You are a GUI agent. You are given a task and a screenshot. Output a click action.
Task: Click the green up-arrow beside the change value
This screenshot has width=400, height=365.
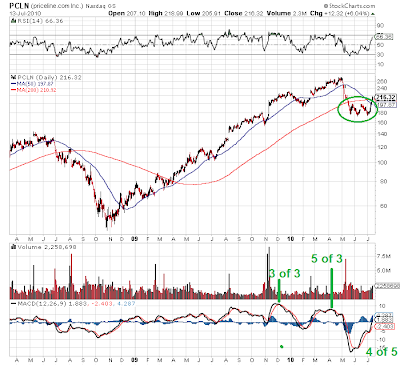[x=373, y=14]
